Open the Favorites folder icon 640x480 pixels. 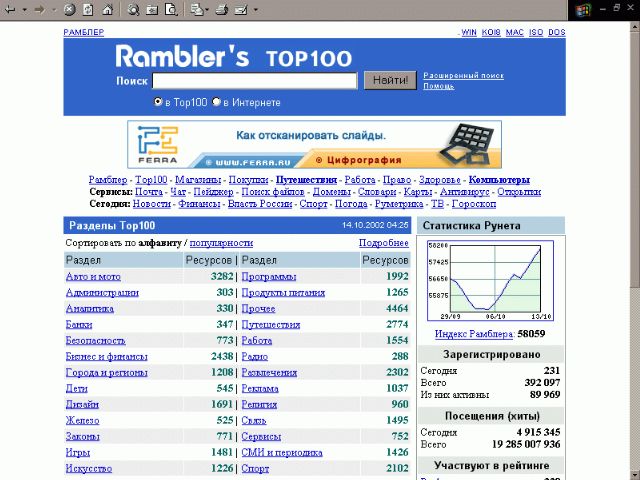[152, 10]
